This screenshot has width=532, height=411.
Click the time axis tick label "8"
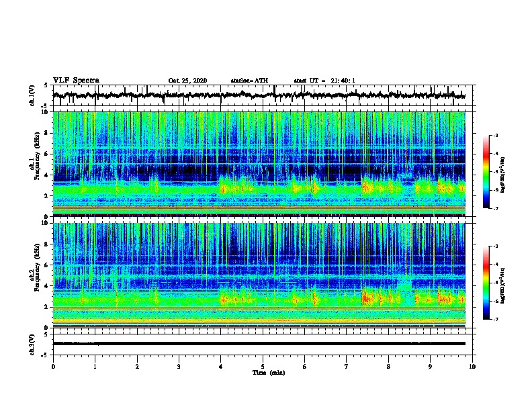coord(388,367)
